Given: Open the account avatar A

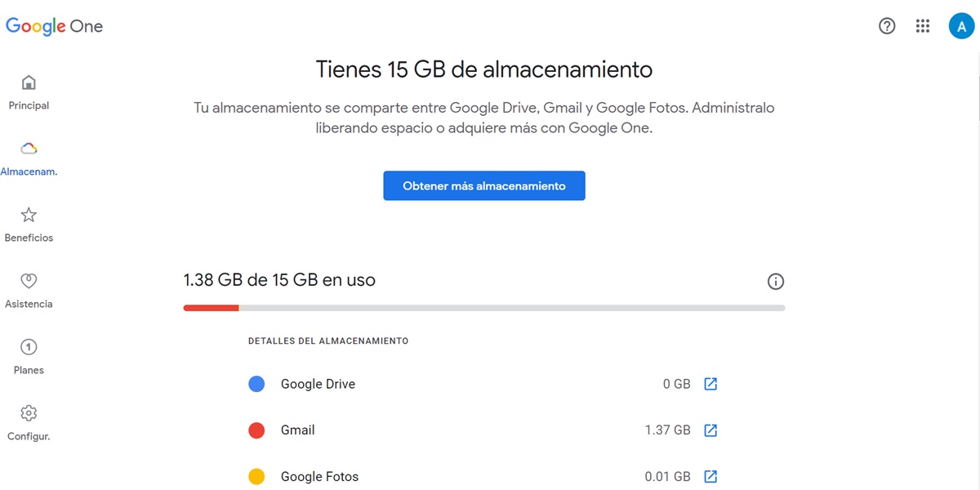Looking at the screenshot, I should point(961,26).
